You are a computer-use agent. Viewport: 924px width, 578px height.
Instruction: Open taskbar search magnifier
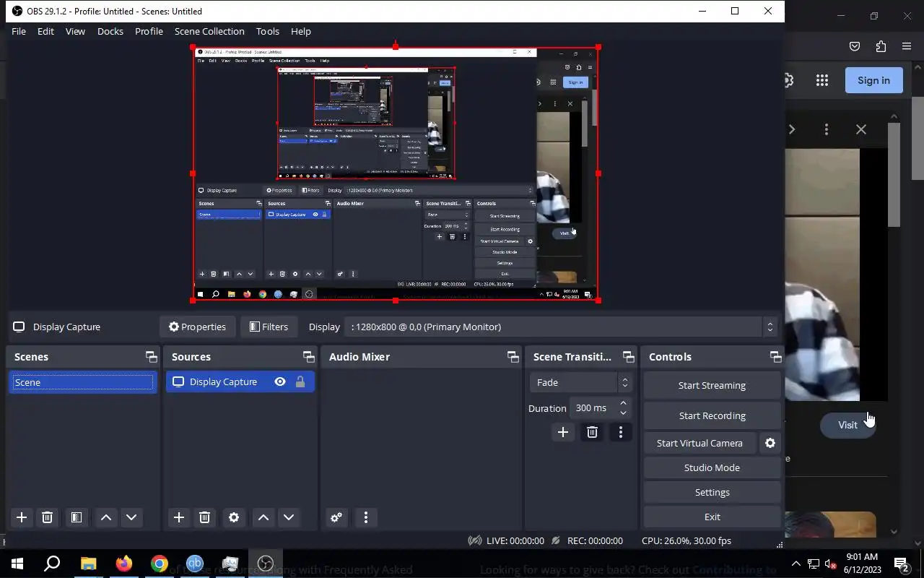(x=52, y=564)
